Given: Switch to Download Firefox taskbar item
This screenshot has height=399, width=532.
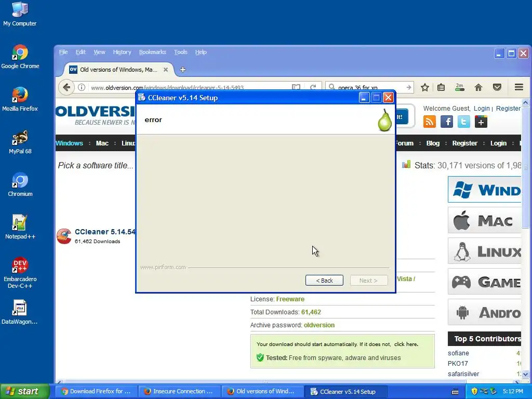Looking at the screenshot, I should coord(96,391).
